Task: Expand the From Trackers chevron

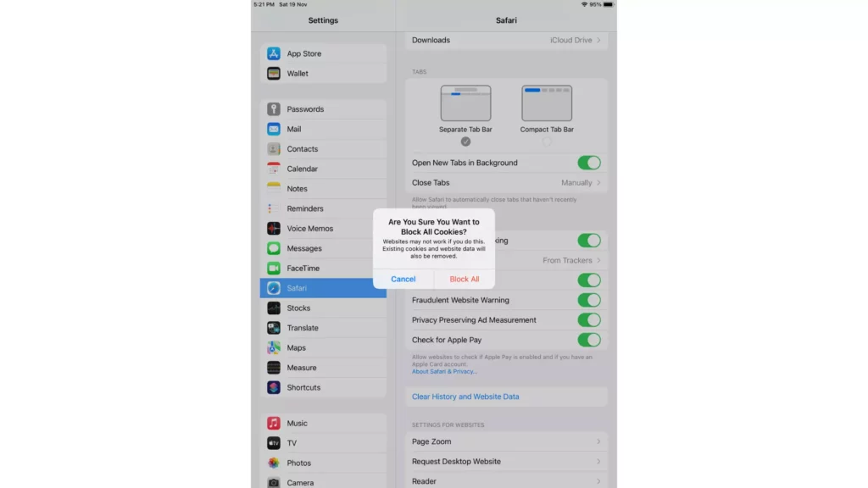Action: tap(598, 261)
